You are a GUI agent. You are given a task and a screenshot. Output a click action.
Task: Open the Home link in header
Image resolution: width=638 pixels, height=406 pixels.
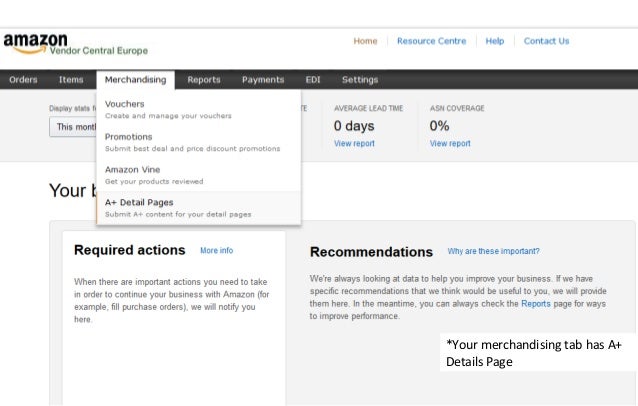click(365, 41)
